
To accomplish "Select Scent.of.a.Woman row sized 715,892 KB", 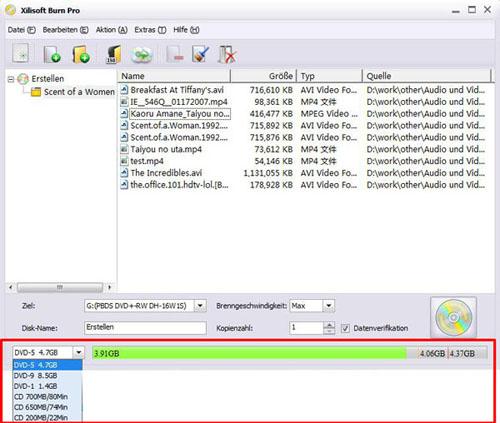I will tap(303, 125).
